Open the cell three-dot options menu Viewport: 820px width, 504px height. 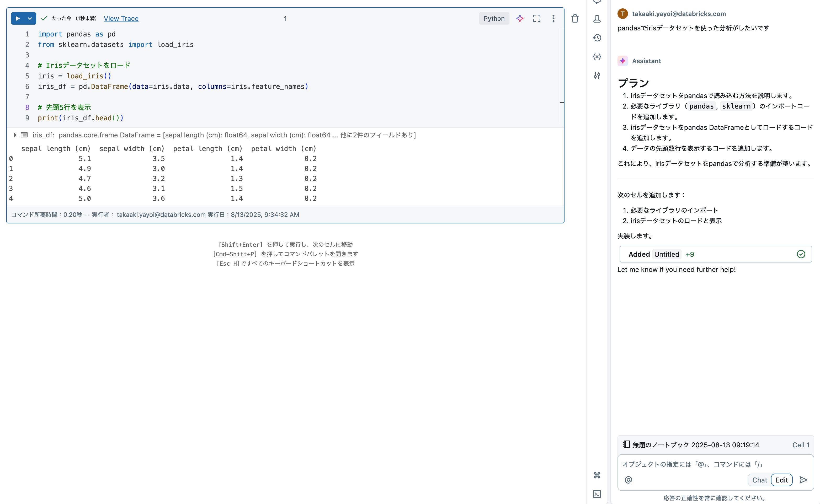(x=553, y=18)
